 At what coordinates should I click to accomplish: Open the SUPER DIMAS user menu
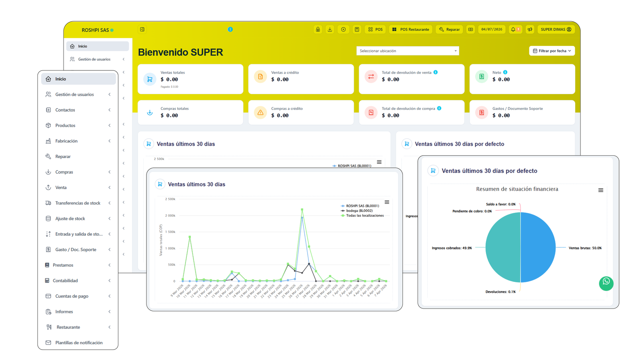click(556, 29)
